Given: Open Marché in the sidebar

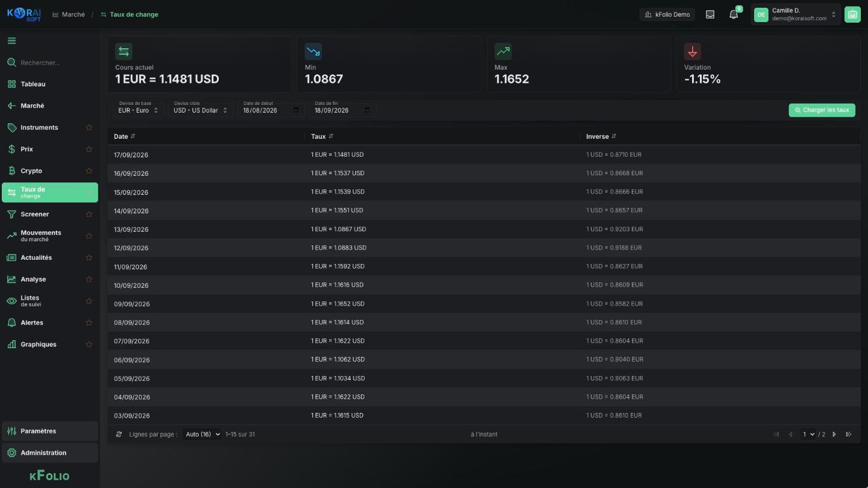Looking at the screenshot, I should 49,106.
